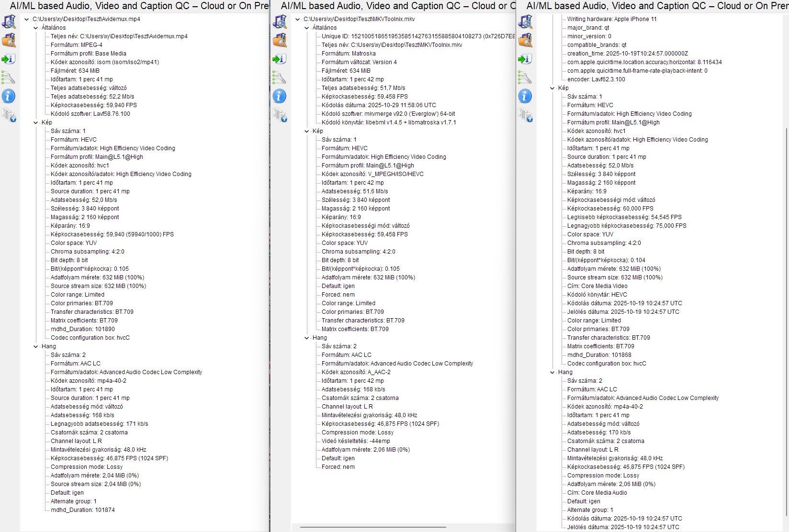Open Options wrench icon in MKVToolnix.mkv window
Viewport: 789px width, 532px height.
280,78
